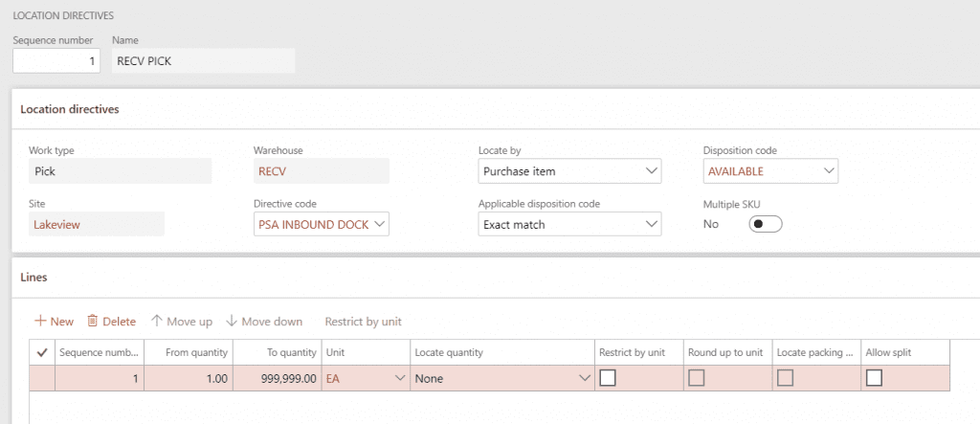Open the Directive code dropdown
980x424 pixels.
point(379,224)
